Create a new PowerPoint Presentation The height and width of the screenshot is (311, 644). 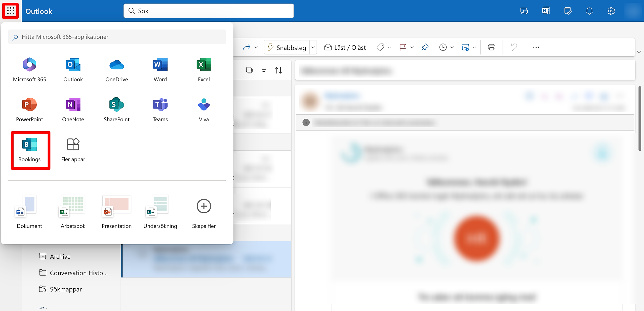click(117, 212)
